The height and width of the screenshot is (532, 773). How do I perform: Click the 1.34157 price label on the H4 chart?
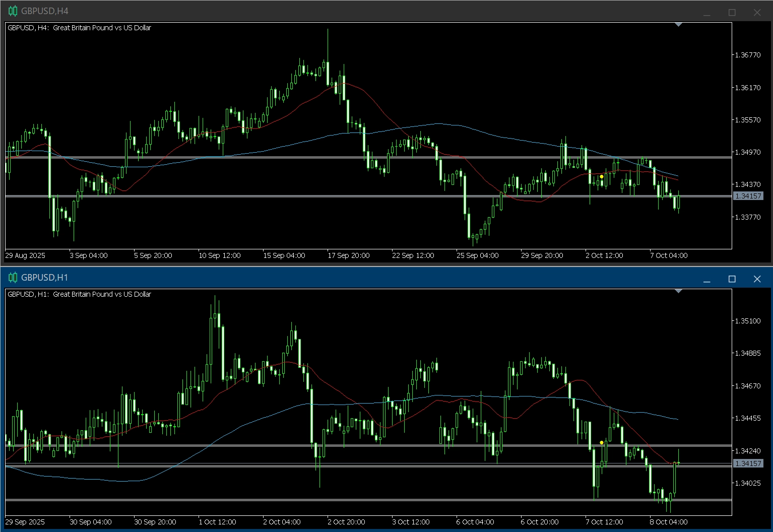click(x=748, y=196)
